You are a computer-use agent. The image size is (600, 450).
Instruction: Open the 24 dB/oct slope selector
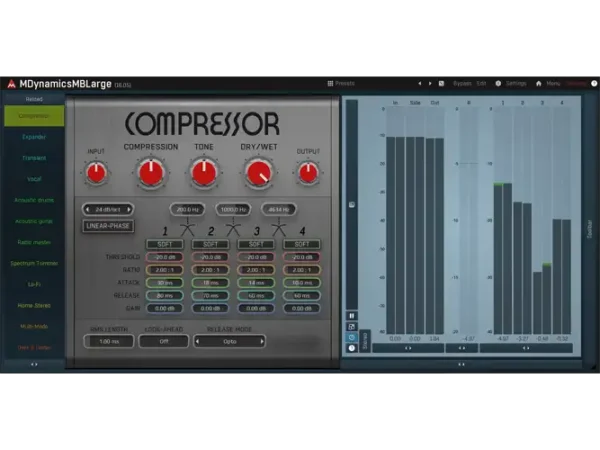(108, 209)
